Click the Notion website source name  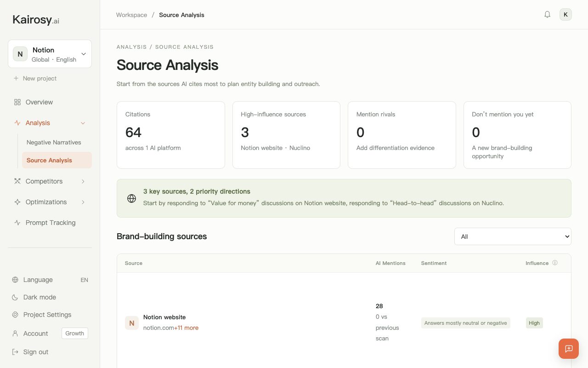pyautogui.click(x=164, y=317)
